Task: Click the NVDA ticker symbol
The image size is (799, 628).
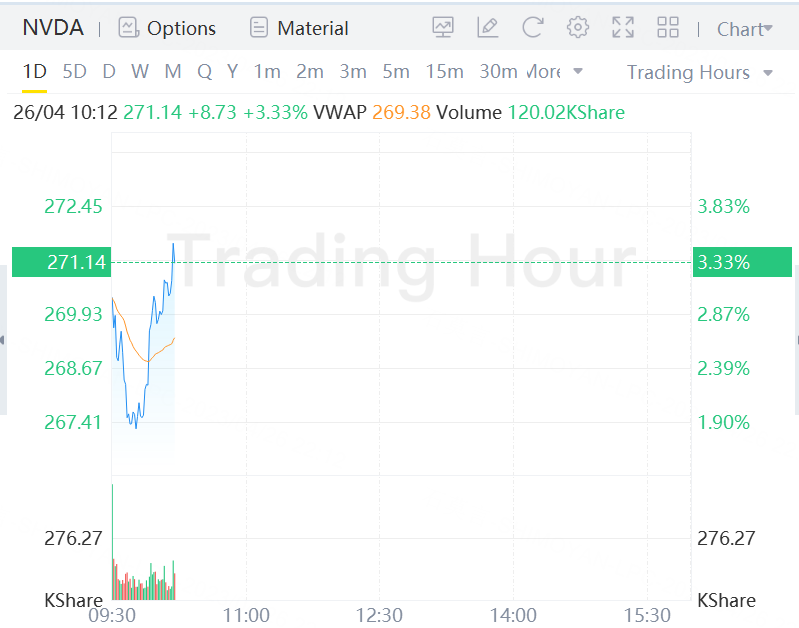Action: tap(53, 28)
